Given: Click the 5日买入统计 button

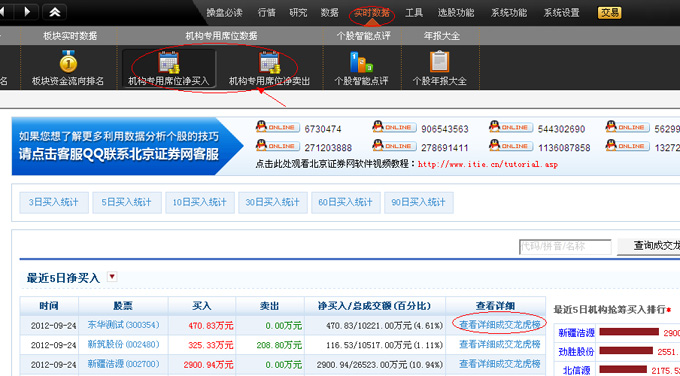Looking at the screenshot, I should coord(127,203).
